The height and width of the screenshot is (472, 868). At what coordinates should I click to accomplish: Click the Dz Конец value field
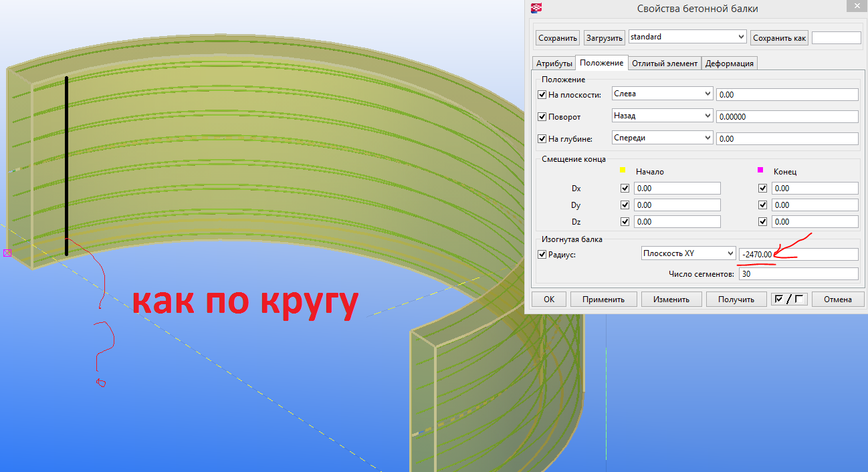tap(815, 222)
